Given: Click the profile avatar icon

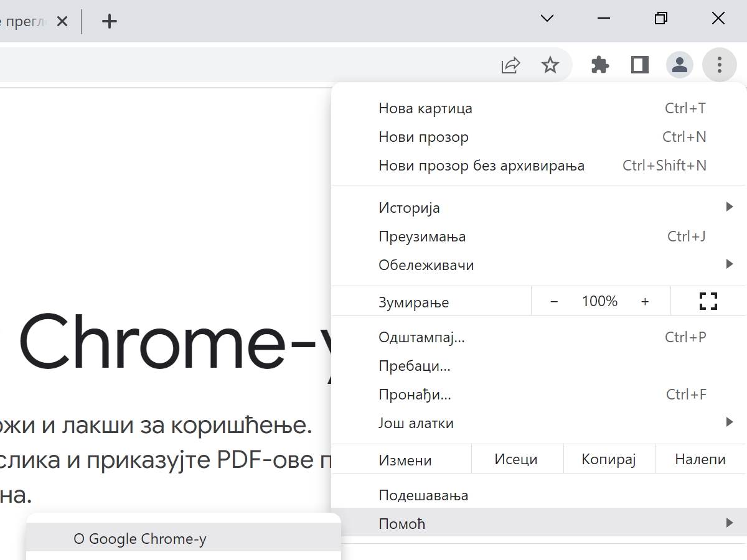Looking at the screenshot, I should 679,65.
